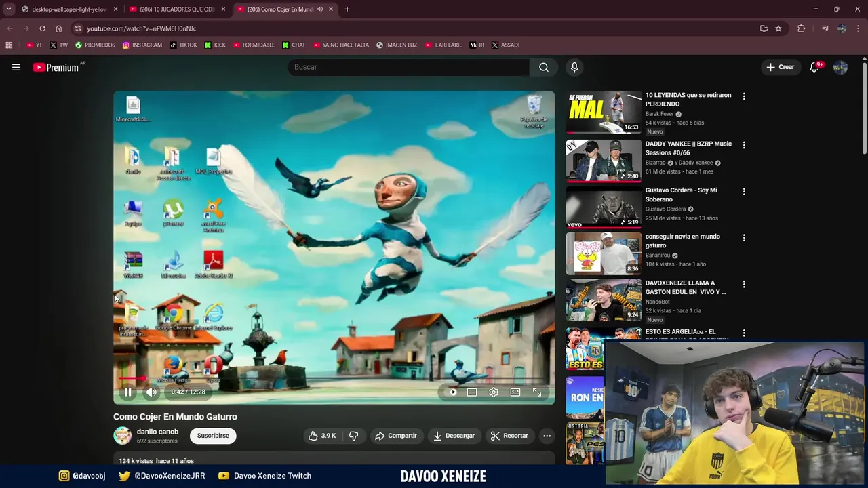Bookmark this page with the star
Viewport: 868px width, 488px height.
pos(778,28)
